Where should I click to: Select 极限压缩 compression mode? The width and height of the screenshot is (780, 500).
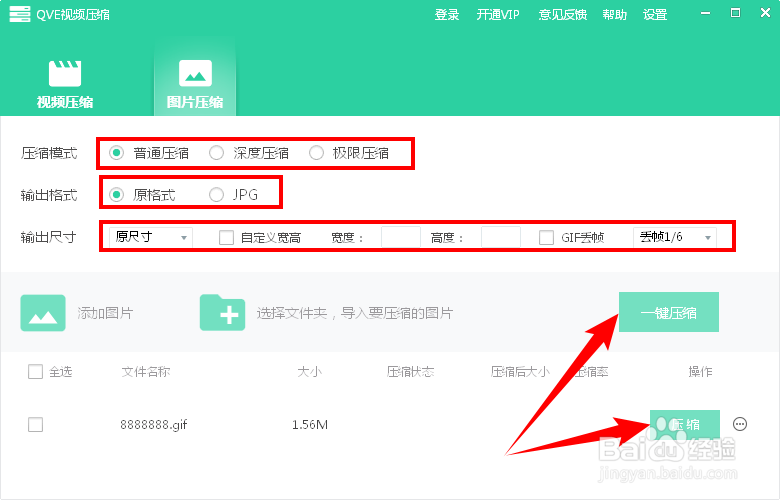click(316, 153)
